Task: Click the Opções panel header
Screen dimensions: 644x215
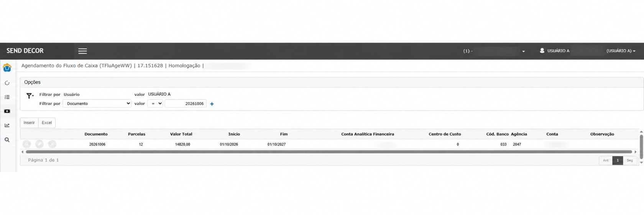Action: click(332, 82)
